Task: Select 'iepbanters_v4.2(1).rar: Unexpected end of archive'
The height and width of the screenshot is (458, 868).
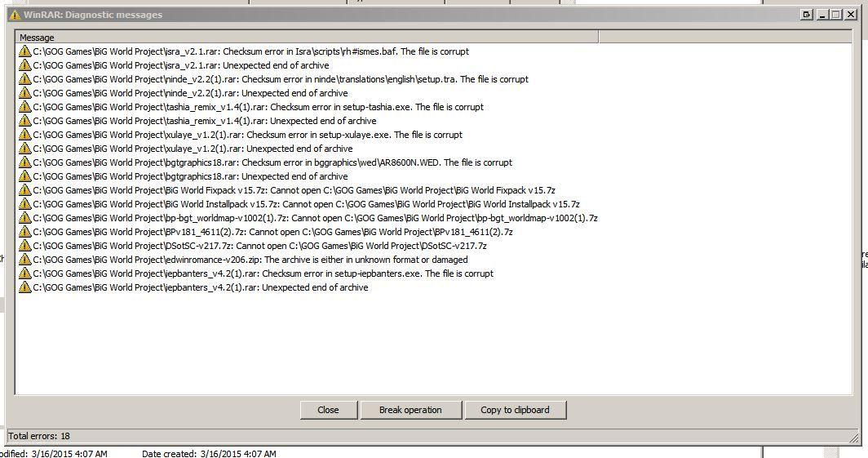Action: 201,287
